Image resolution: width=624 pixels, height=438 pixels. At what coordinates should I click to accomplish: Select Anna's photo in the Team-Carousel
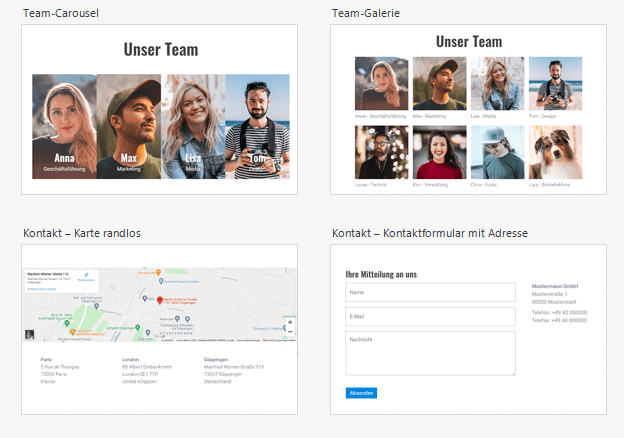64,127
